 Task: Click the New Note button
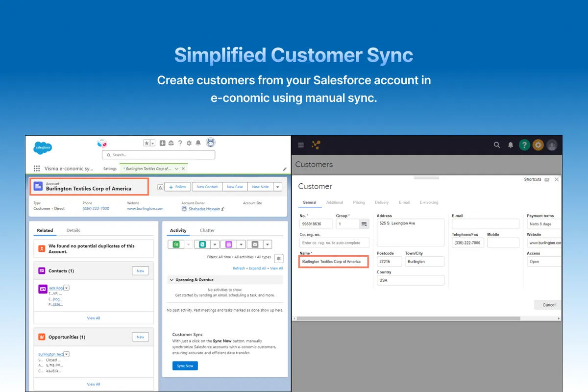(260, 187)
